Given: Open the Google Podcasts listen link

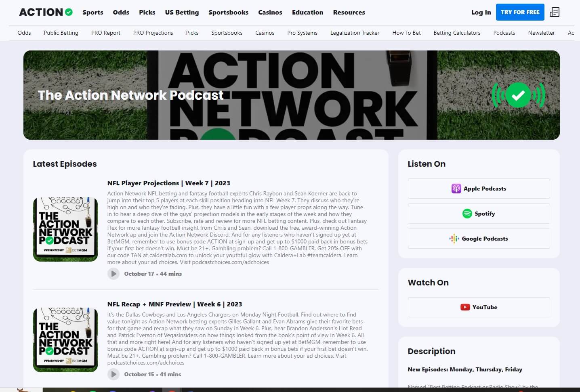Looking at the screenshot, I should coord(479,239).
